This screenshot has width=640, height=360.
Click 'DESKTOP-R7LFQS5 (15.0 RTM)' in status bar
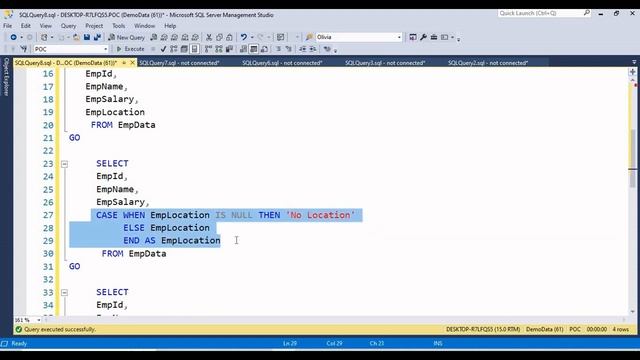point(483,329)
